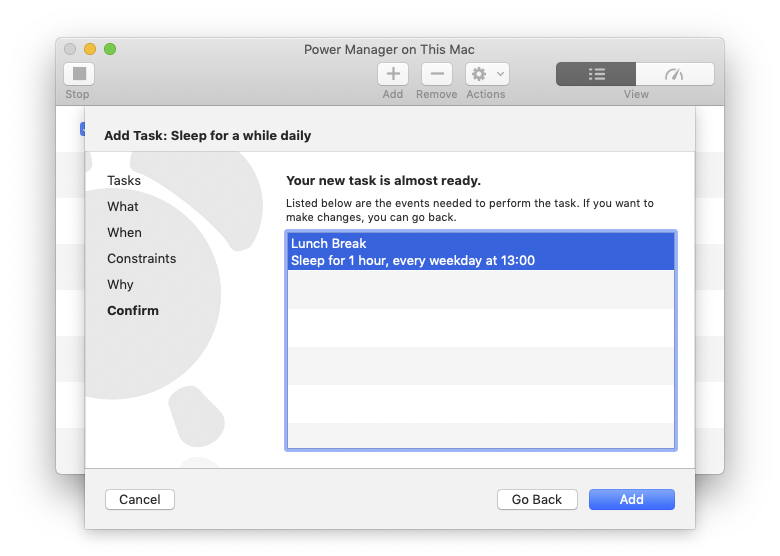Viewport: 780px width, 556px height.
Task: Switch to the list view icon
Action: (x=596, y=74)
